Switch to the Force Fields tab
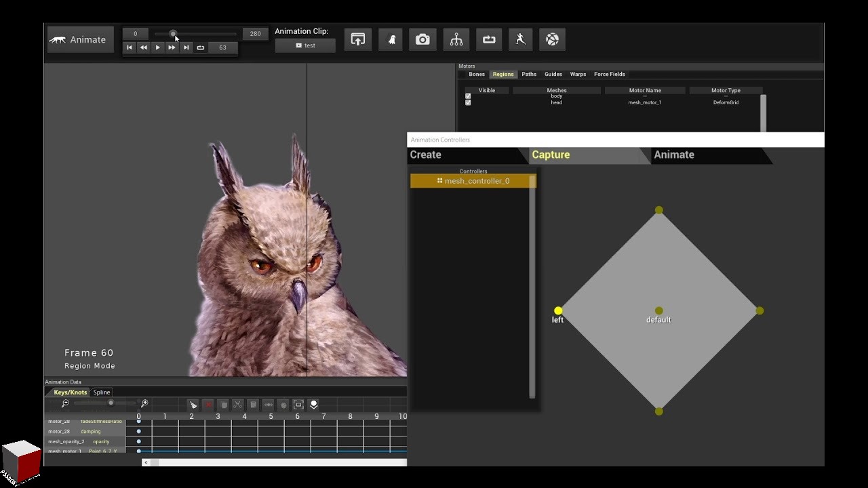Screen dimensions: 868x488 610,74
